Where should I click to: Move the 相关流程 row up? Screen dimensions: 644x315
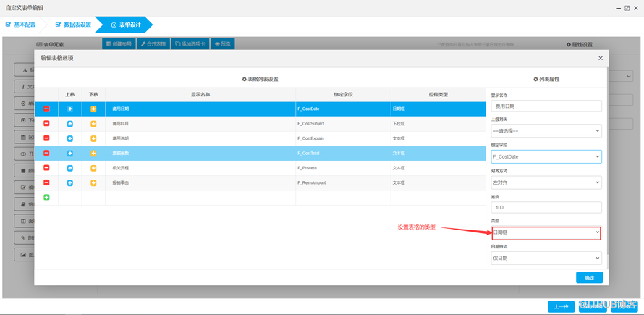pyautogui.click(x=70, y=168)
